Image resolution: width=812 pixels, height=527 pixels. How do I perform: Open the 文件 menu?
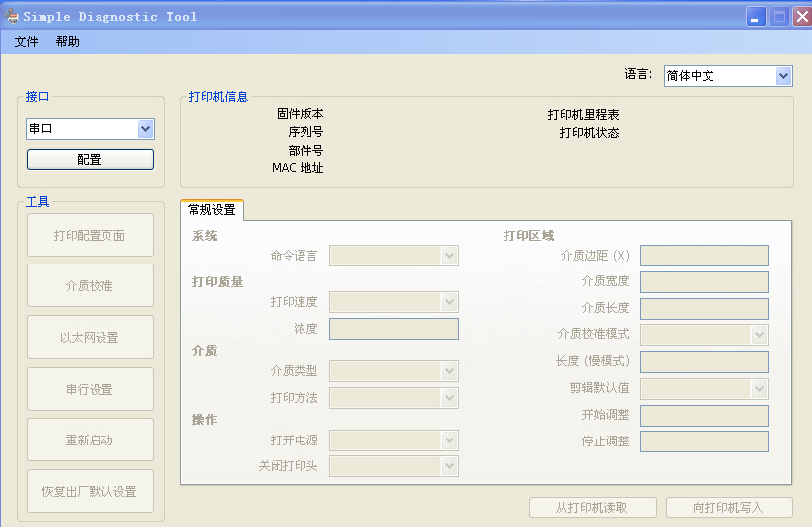pos(26,42)
